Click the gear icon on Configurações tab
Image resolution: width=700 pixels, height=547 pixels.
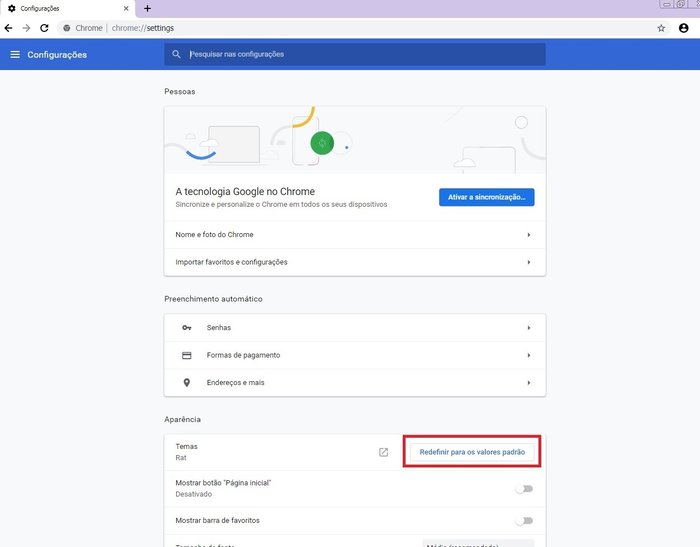pos(12,8)
